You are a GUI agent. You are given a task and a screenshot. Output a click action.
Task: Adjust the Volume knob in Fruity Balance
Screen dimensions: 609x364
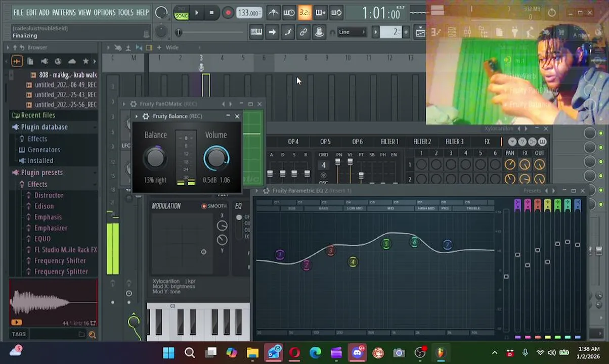(x=216, y=158)
